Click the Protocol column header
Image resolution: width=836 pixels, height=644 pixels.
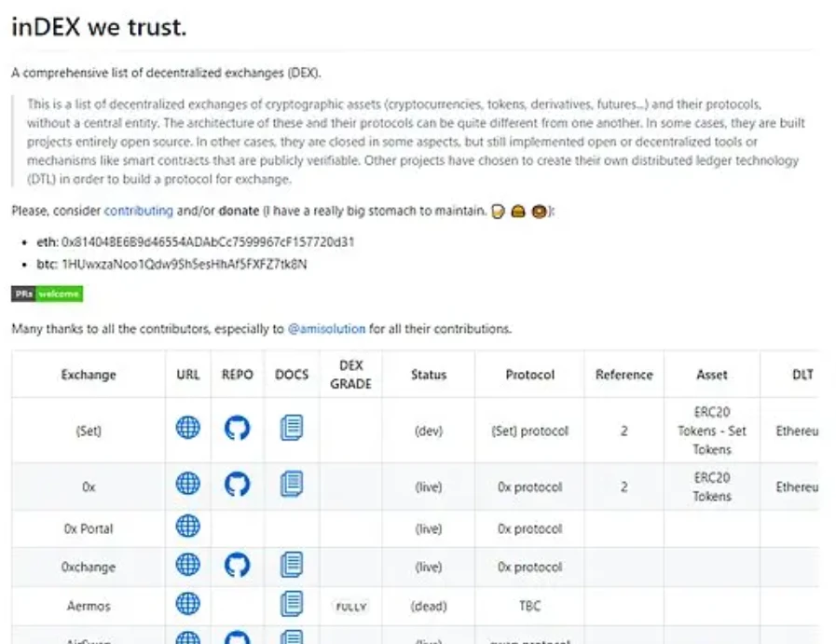pos(529,375)
